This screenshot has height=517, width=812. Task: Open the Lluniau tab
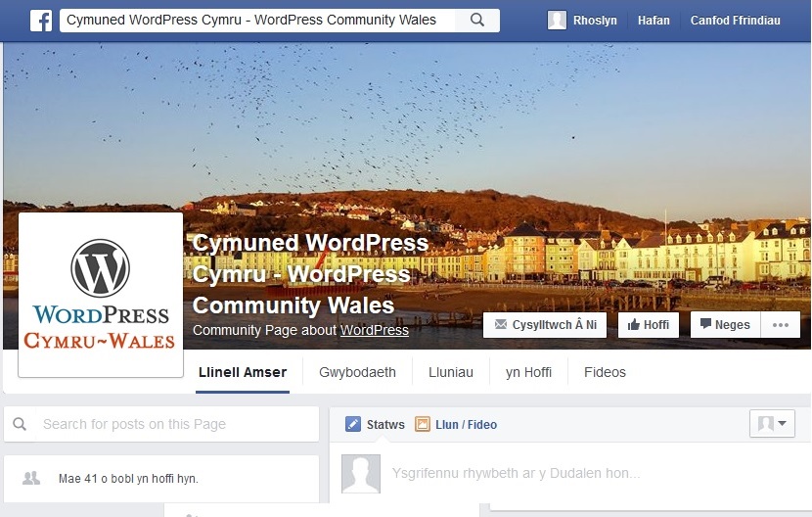point(451,372)
